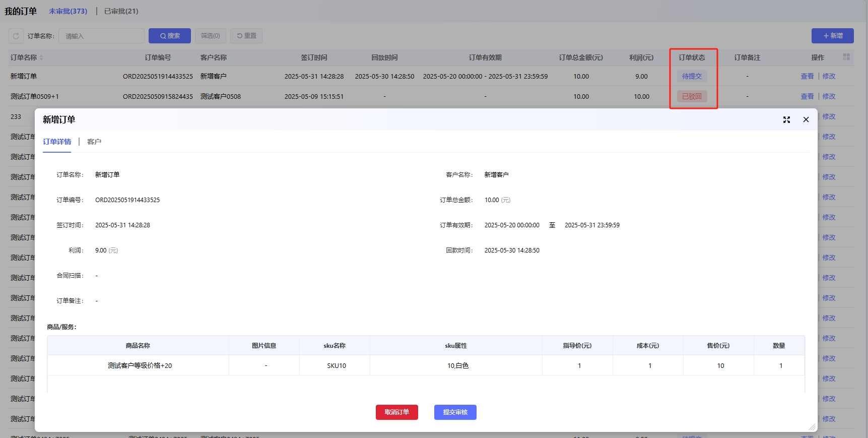The image size is (868, 438).
Task: Open the 客户 tab in dialog
Action: pos(94,142)
